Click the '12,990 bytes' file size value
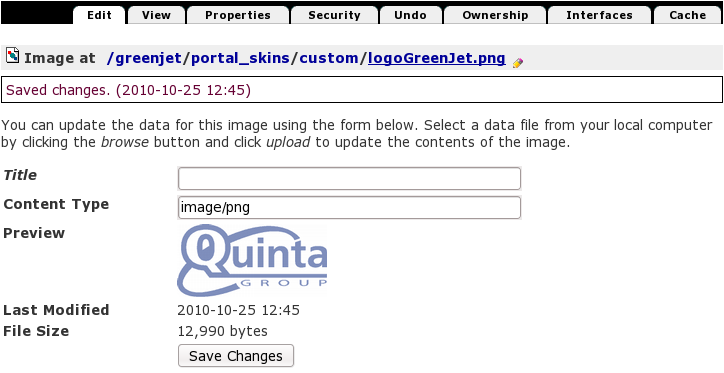 [223, 331]
